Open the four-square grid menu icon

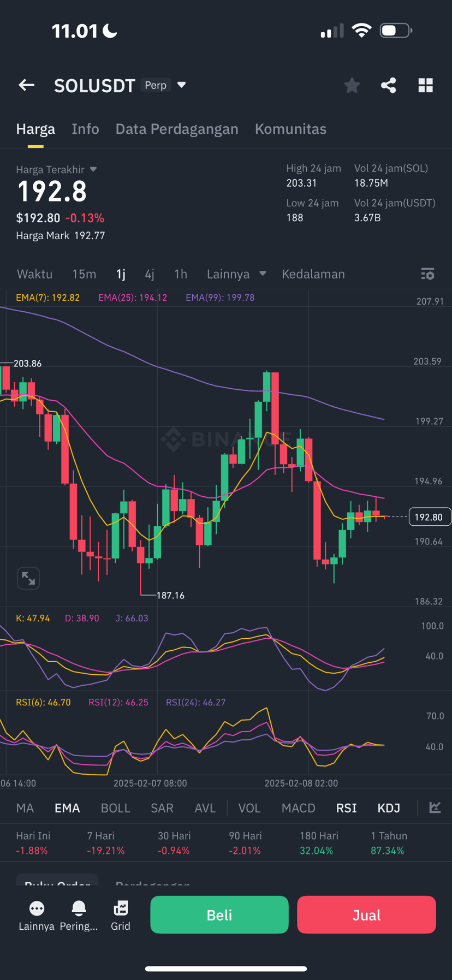426,85
